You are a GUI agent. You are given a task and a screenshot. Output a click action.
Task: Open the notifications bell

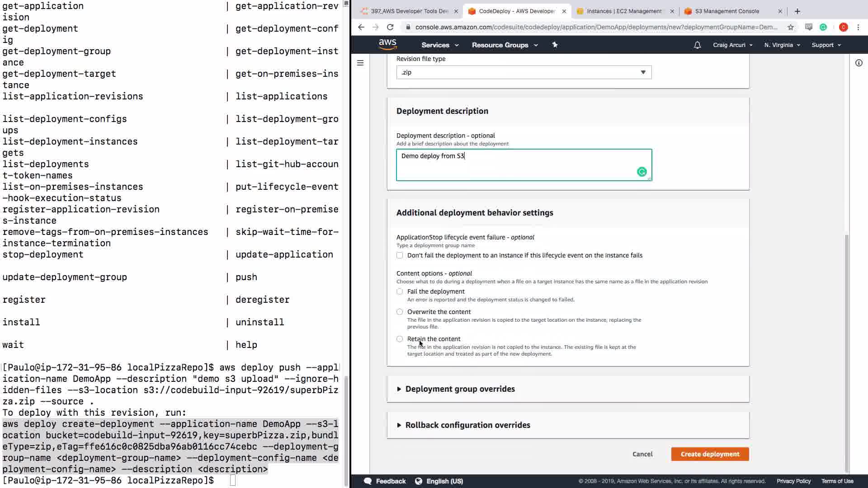click(x=697, y=45)
